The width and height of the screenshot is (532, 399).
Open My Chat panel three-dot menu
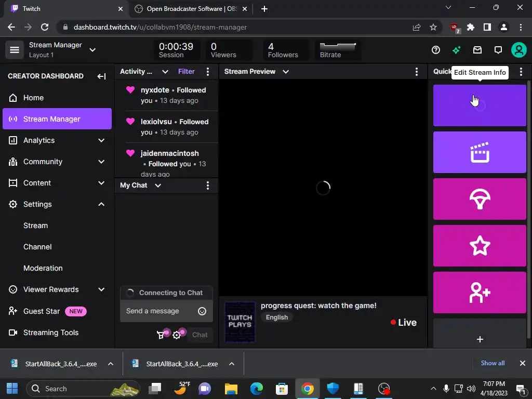click(x=208, y=185)
